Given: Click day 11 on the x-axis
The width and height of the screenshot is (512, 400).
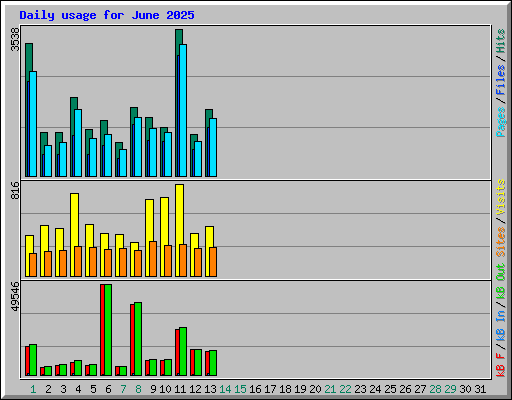Looking at the screenshot, I should point(180,389).
